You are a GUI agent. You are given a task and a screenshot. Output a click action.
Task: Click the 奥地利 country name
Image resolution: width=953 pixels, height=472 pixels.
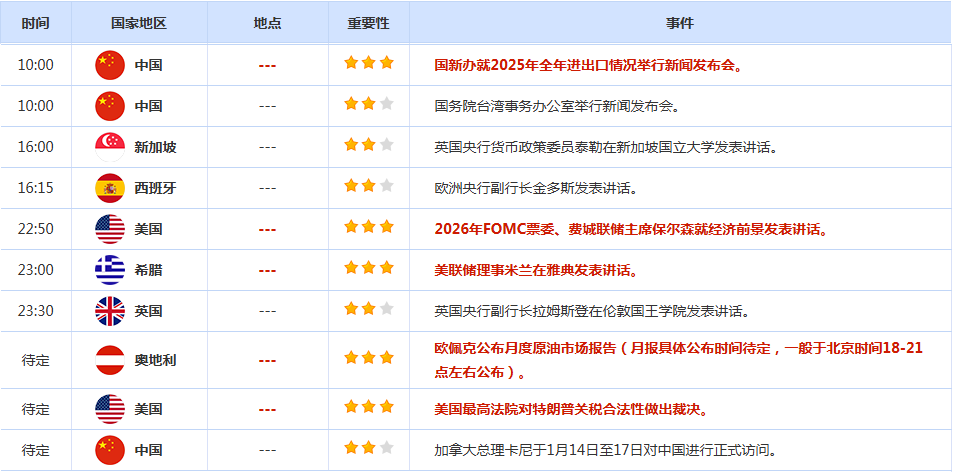(156, 360)
